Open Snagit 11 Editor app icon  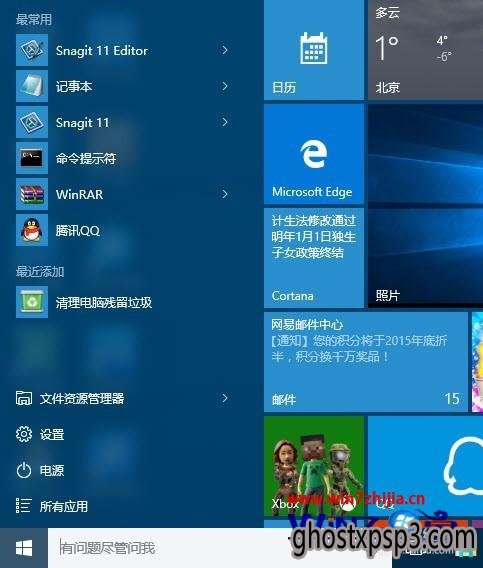[x=32, y=50]
